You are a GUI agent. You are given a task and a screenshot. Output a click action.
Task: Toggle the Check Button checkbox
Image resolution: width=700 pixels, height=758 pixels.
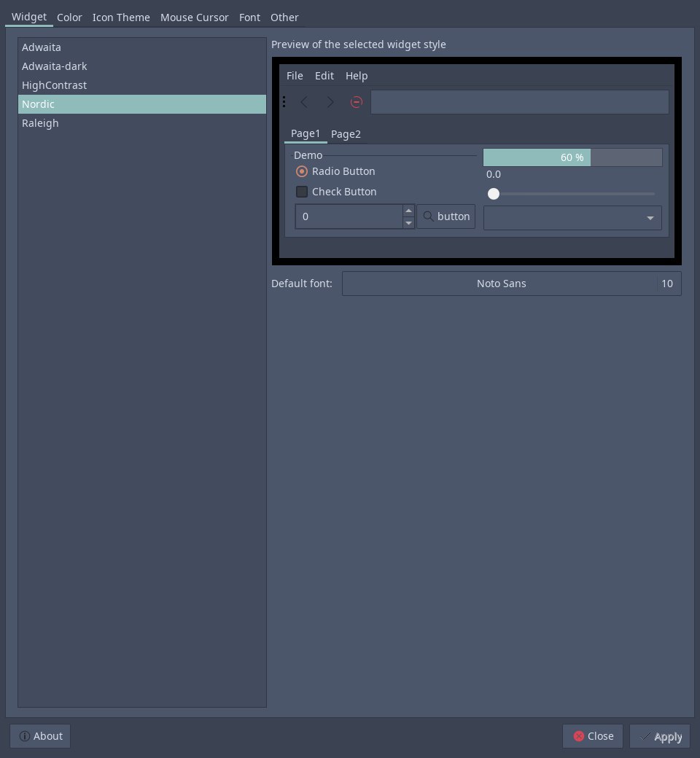coord(301,192)
